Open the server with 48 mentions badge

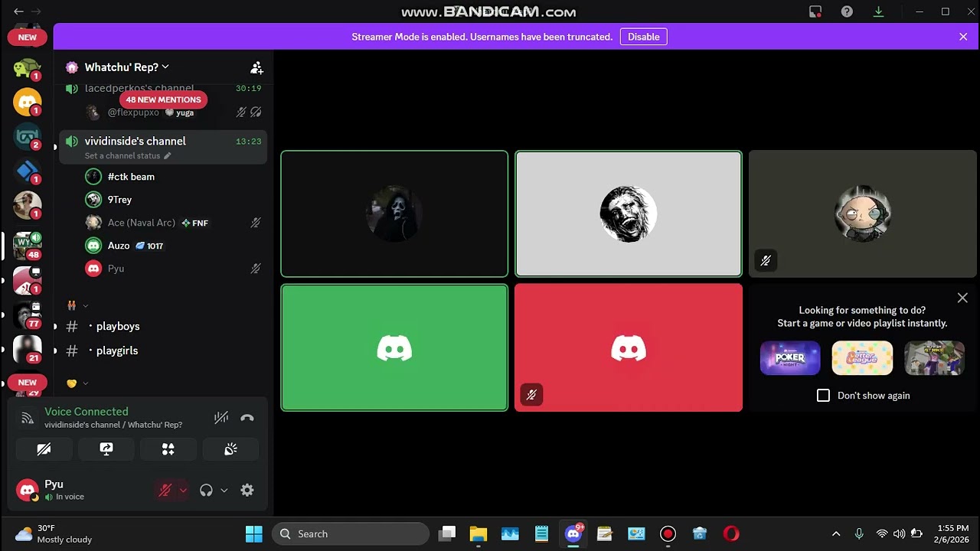28,246
